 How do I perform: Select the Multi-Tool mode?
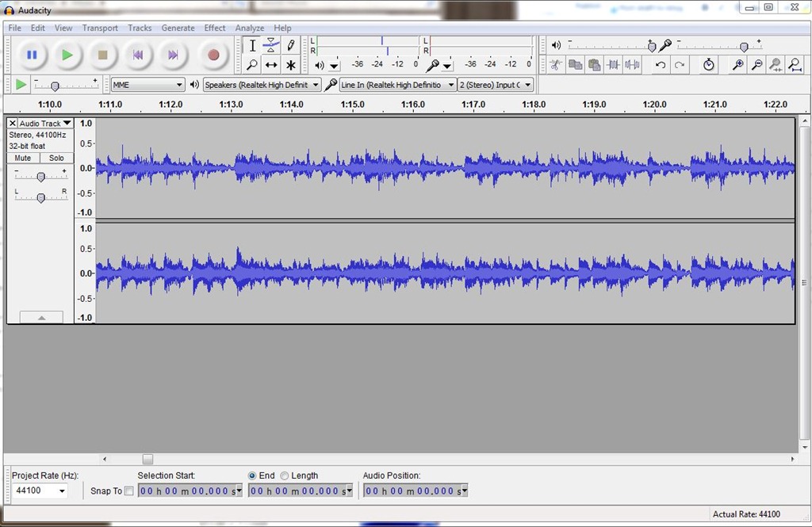pos(291,64)
